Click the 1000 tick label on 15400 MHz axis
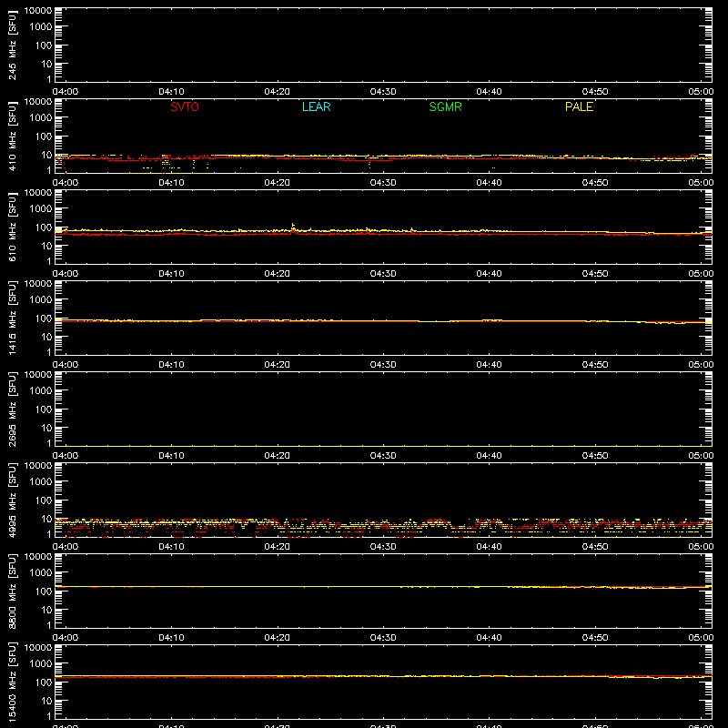The height and width of the screenshot is (728, 728). [41, 664]
